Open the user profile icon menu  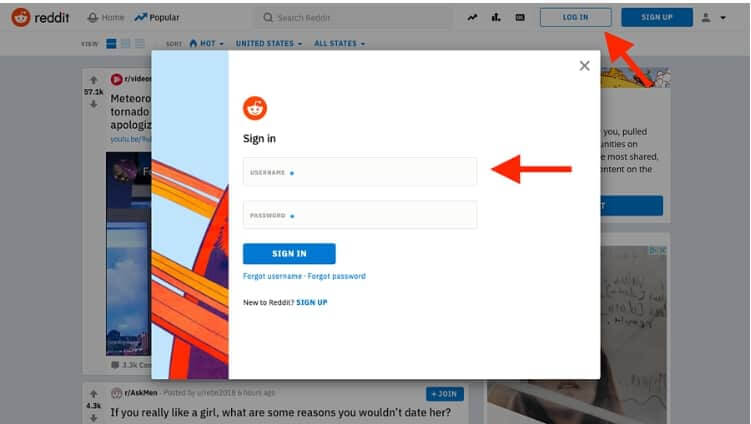point(713,18)
